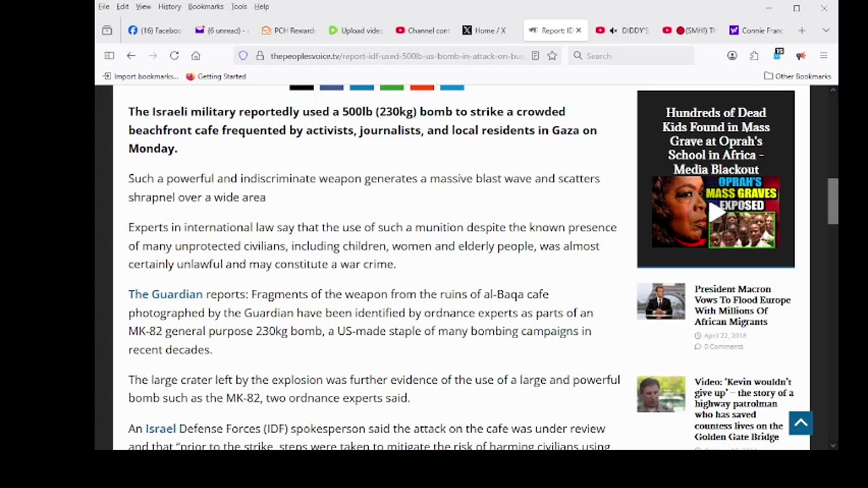Open the Other Bookmarks folder
868x488 pixels.
[797, 77]
